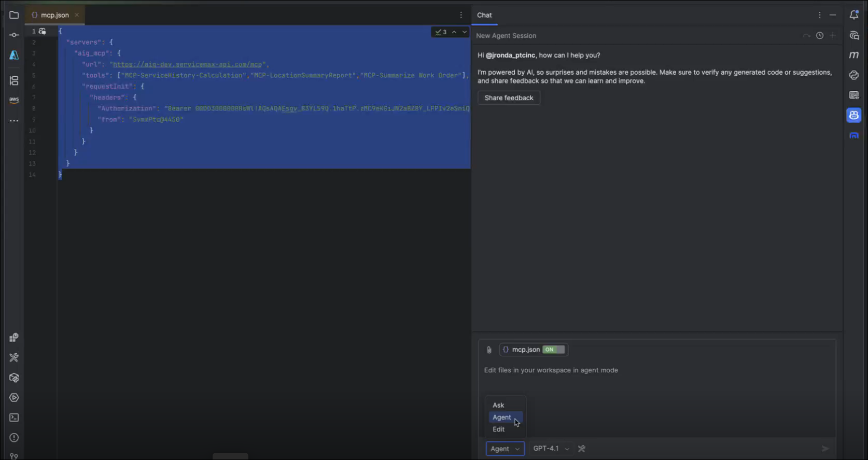Image resolution: width=868 pixels, height=460 pixels.
Task: Open the Python console icon in the right sidebar
Action: click(x=854, y=75)
